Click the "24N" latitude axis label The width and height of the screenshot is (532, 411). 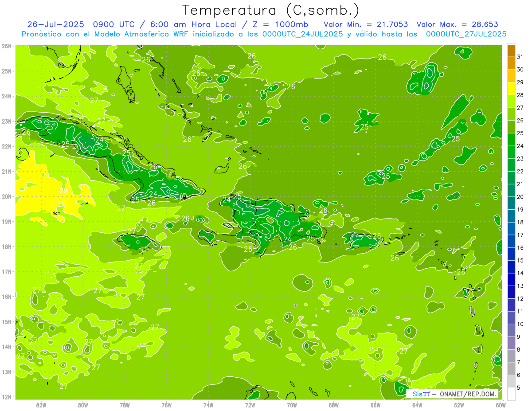tap(7, 96)
